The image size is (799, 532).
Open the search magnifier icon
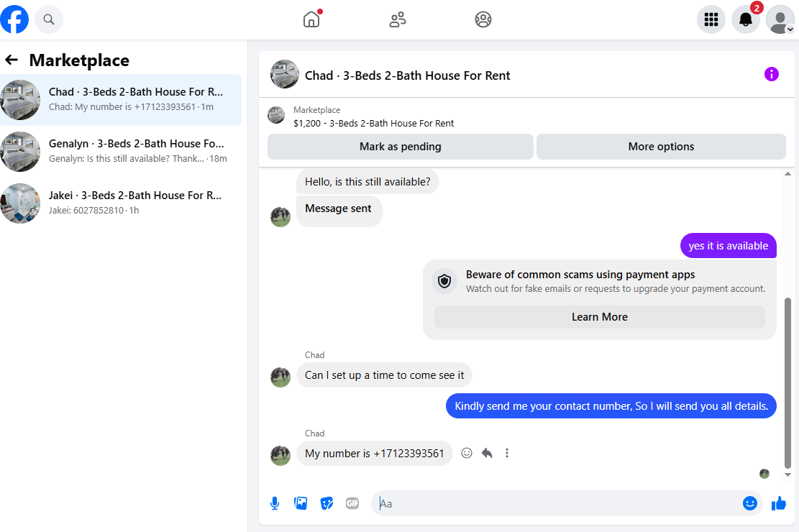click(49, 19)
